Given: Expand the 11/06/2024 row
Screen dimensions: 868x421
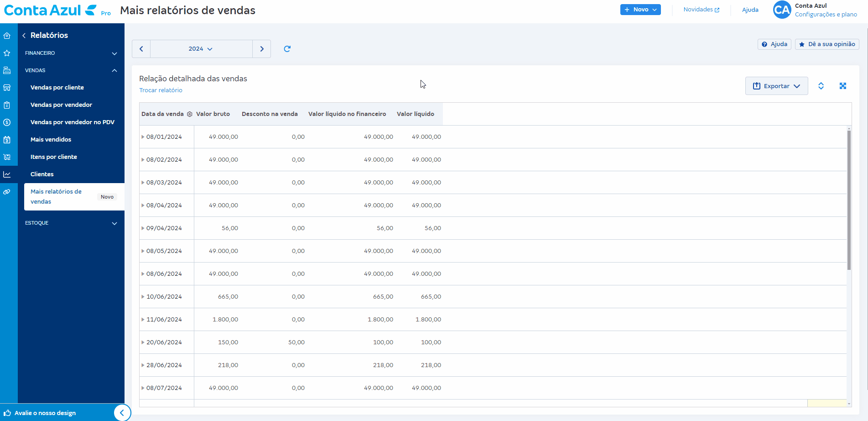Looking at the screenshot, I should (x=143, y=320).
